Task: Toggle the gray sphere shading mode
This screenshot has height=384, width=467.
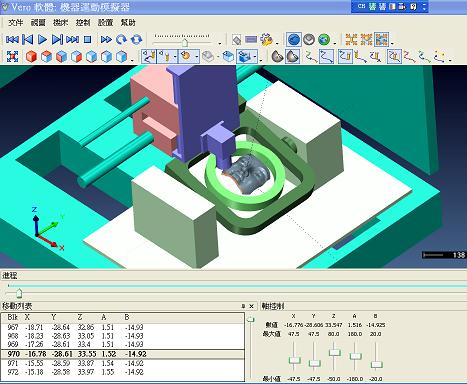Action: click(x=309, y=40)
